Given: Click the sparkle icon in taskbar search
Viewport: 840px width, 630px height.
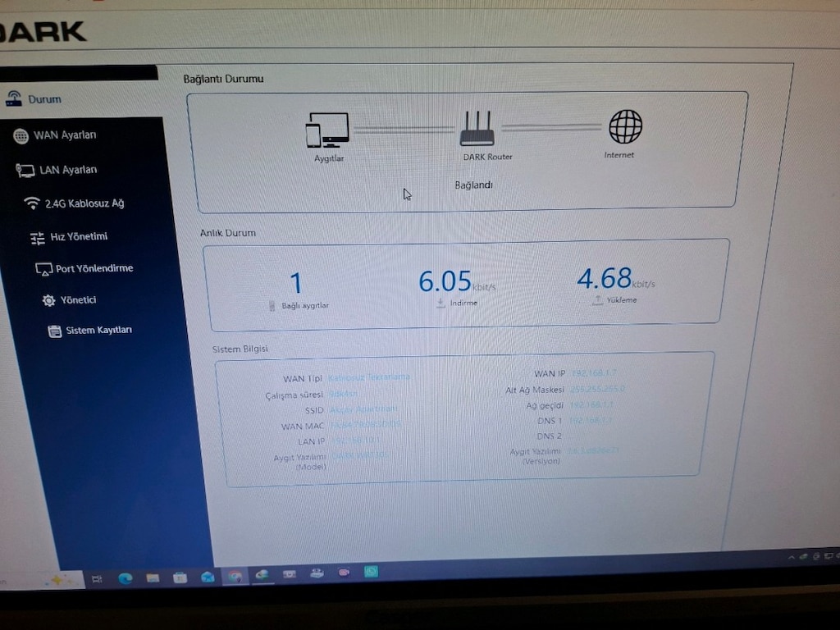Looking at the screenshot, I should [57, 580].
